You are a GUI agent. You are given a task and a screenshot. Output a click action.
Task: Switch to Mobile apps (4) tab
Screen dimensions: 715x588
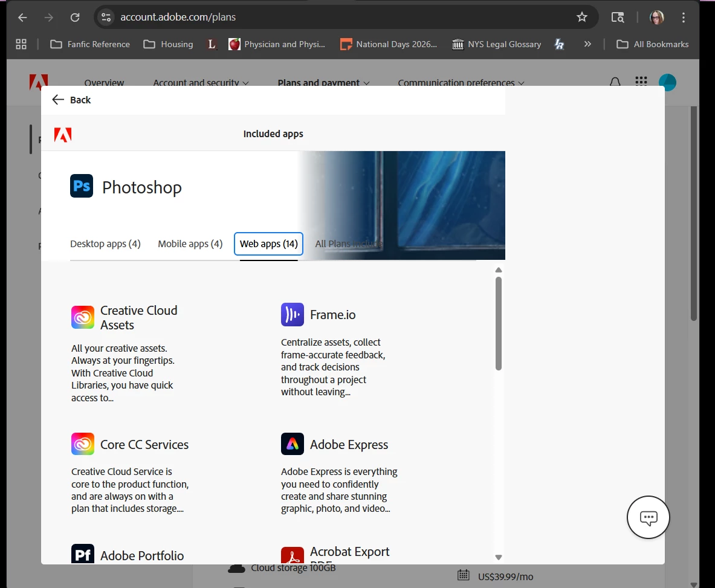click(190, 244)
